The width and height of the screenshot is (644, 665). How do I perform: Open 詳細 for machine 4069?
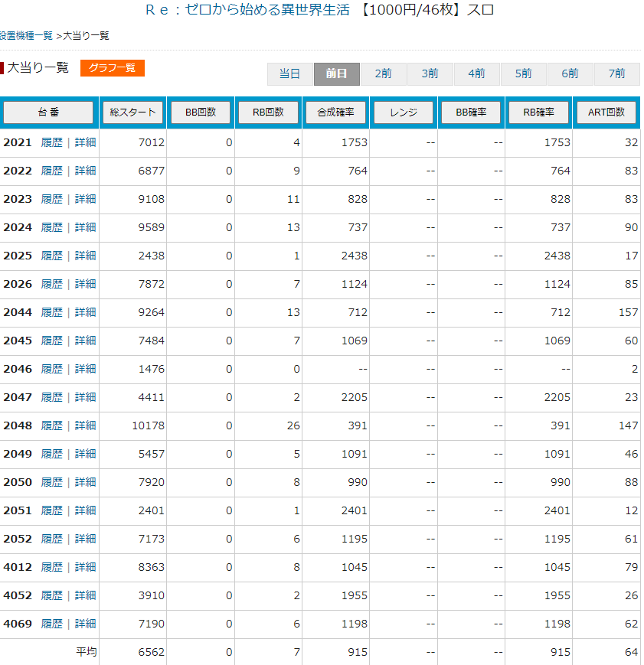point(85,624)
